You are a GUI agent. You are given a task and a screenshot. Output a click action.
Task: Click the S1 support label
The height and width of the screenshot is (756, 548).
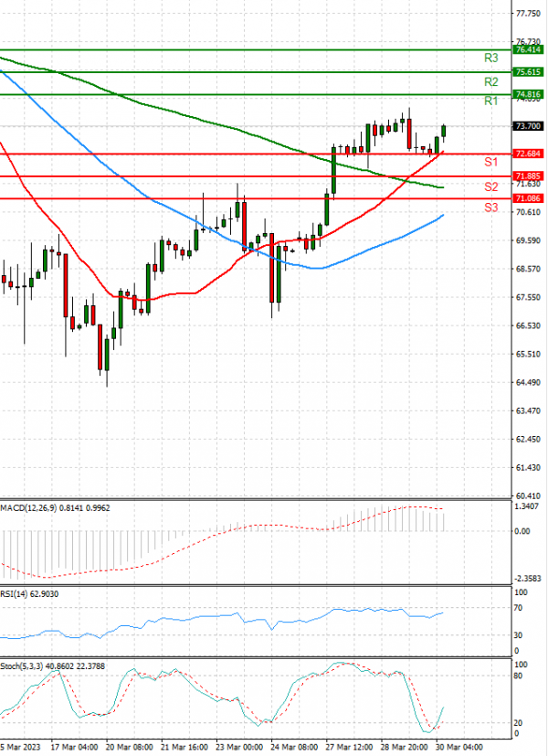coord(490,162)
